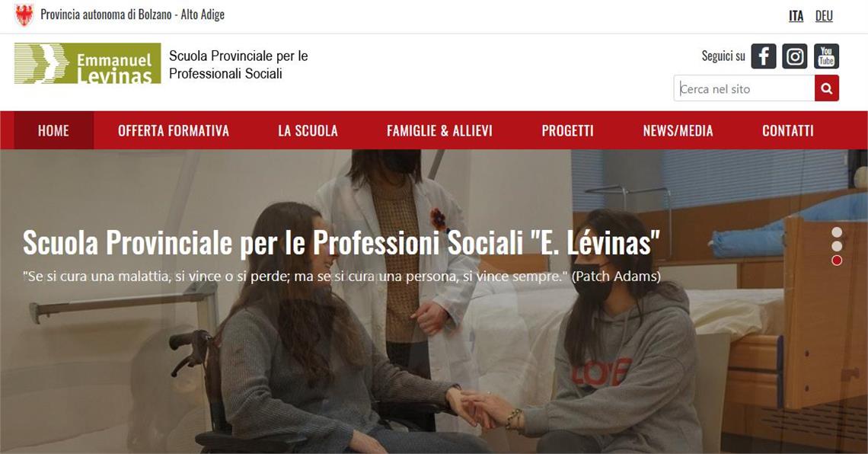Switch language to DEU
This screenshot has width=868, height=454.
coord(824,16)
